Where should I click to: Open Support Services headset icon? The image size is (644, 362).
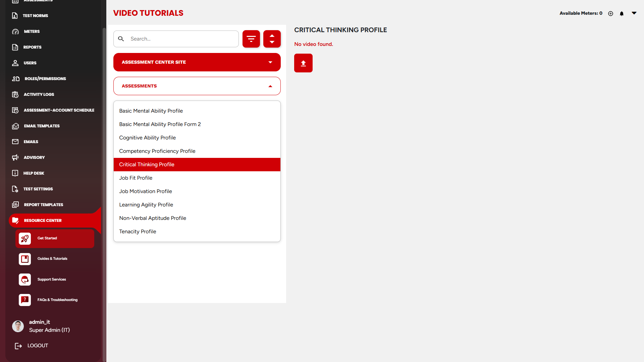pyautogui.click(x=25, y=280)
